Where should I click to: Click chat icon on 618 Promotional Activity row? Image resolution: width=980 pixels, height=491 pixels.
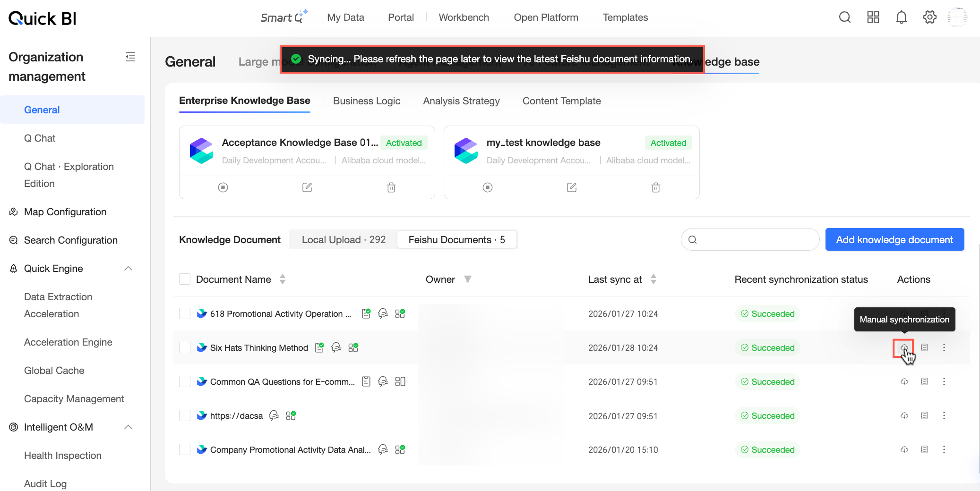pyautogui.click(x=383, y=313)
